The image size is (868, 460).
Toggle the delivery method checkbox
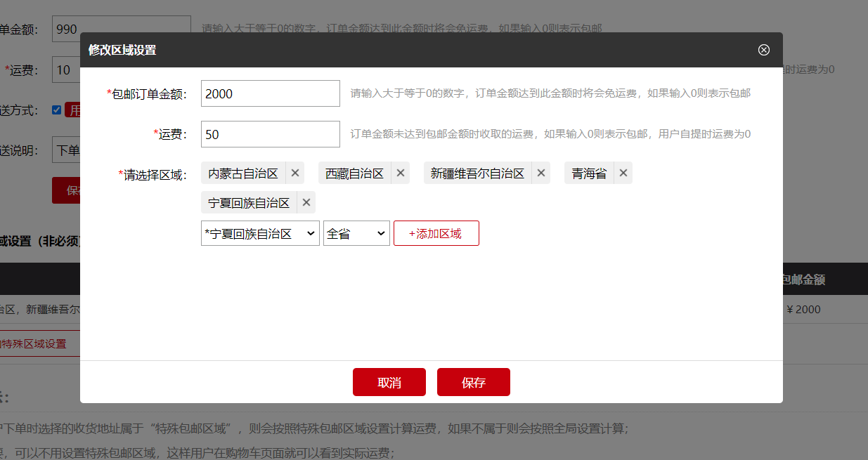58,110
